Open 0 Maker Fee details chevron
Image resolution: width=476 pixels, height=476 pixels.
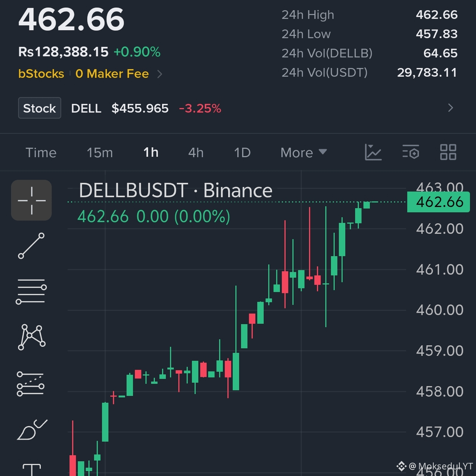(x=160, y=74)
